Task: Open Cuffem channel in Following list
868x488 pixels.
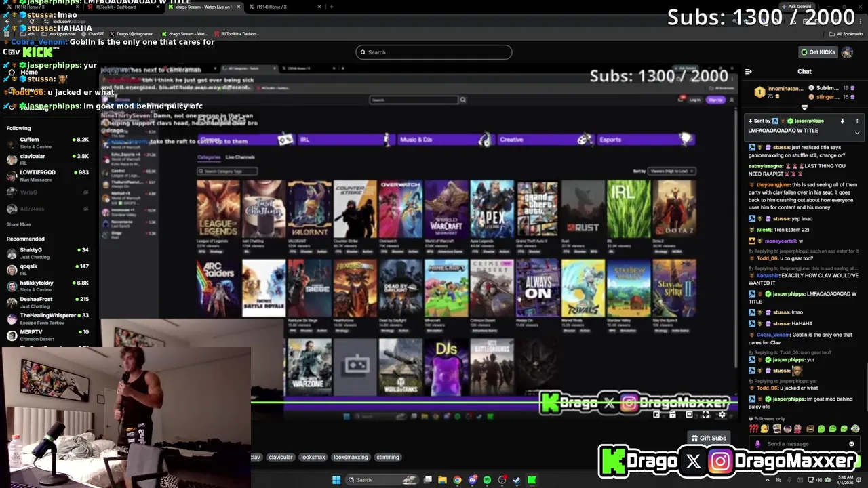Action: pyautogui.click(x=47, y=143)
